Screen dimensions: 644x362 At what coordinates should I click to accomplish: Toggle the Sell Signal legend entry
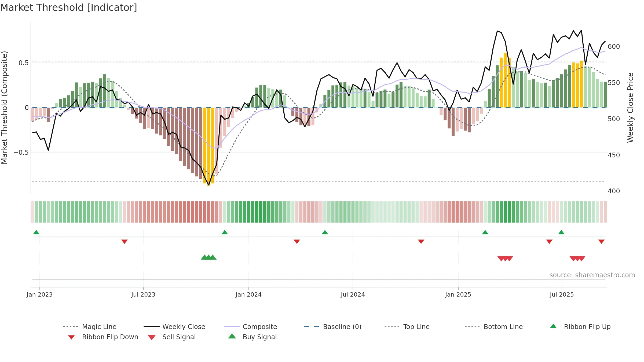(172, 337)
